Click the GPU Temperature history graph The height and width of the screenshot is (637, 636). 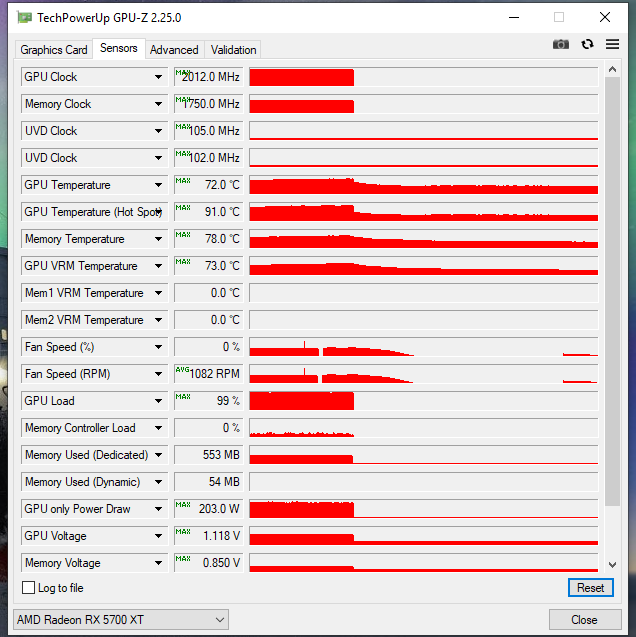click(x=424, y=185)
